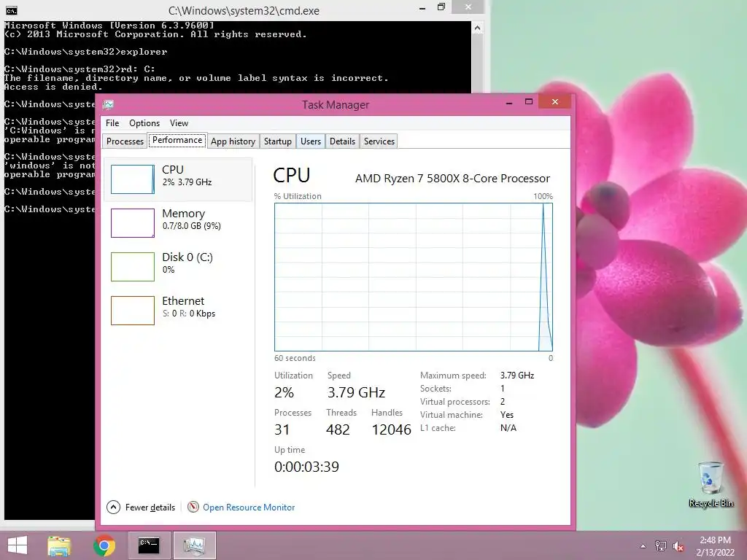Open the Task Manager title bar icon
Viewport: 747px width, 560px height.
point(109,104)
